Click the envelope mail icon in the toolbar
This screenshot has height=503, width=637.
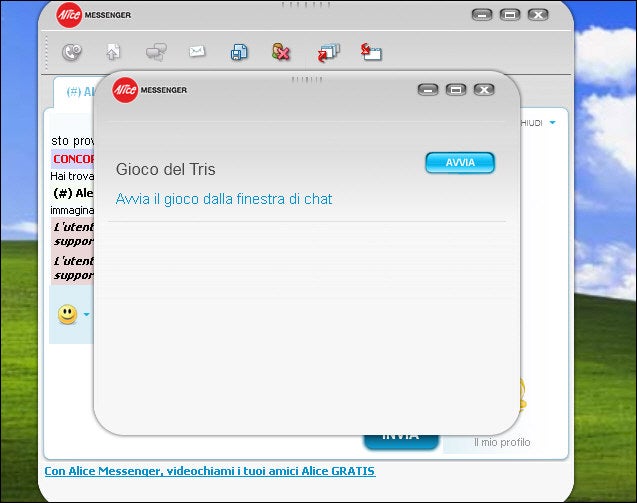point(197,52)
